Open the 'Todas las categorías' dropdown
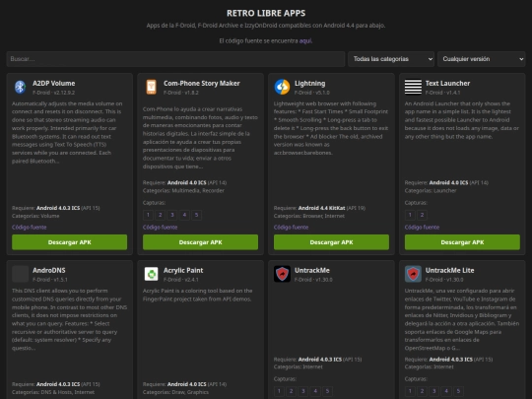Image resolution: width=532 pixels, height=399 pixels. coord(391,59)
